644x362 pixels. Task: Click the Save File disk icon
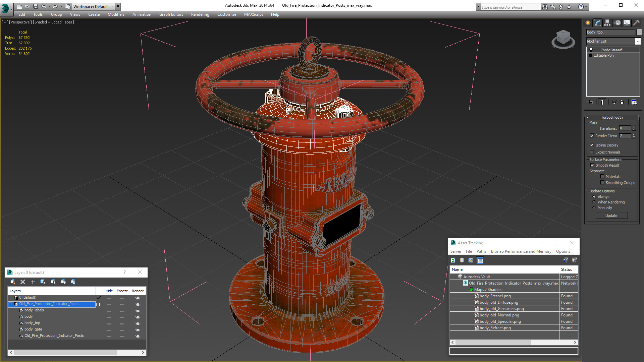(x=35, y=6)
